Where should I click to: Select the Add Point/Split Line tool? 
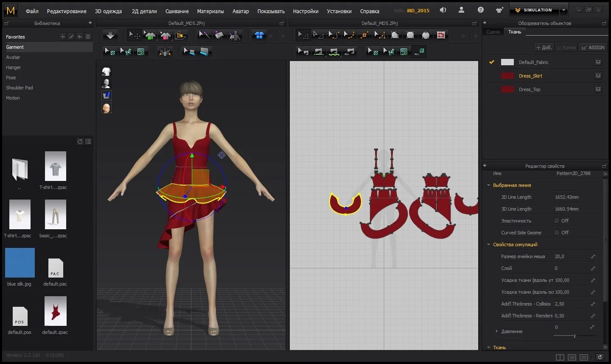(364, 35)
